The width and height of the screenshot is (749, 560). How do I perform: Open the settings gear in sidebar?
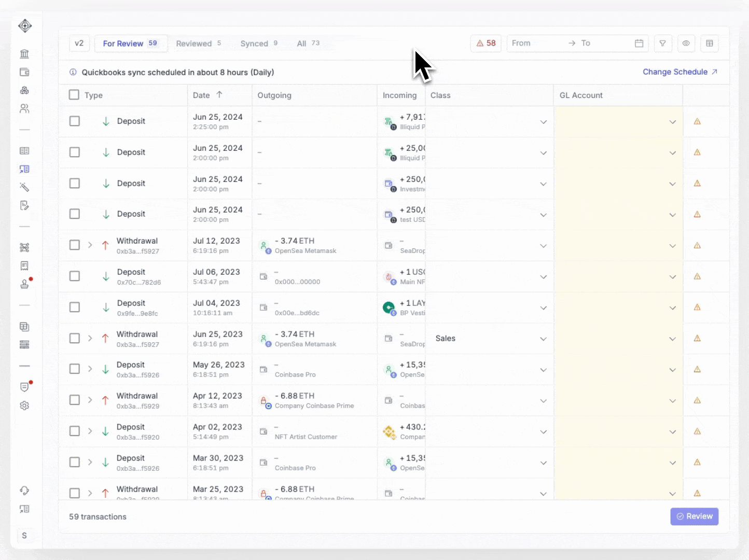tap(24, 405)
